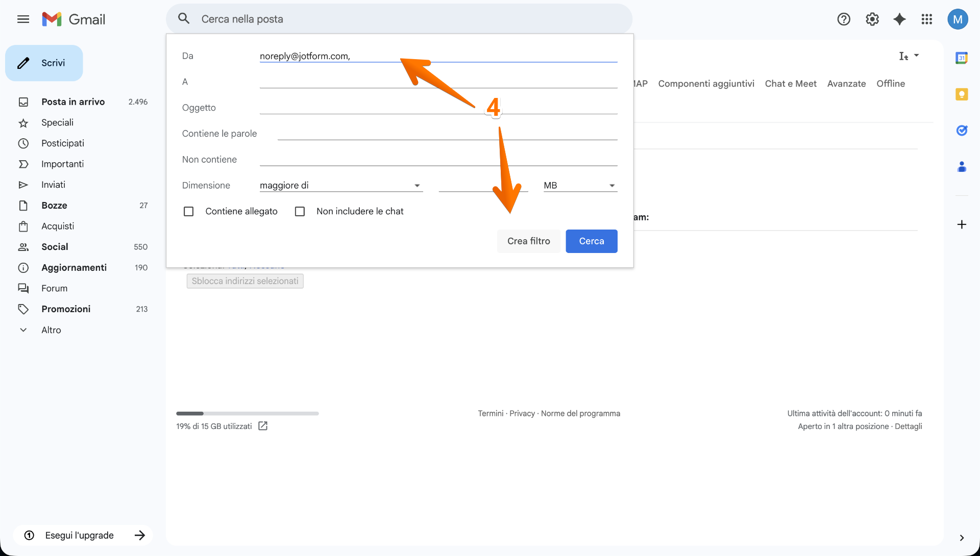980x556 pixels.
Task: Switch to Chat e Meet settings tab
Action: 790,83
